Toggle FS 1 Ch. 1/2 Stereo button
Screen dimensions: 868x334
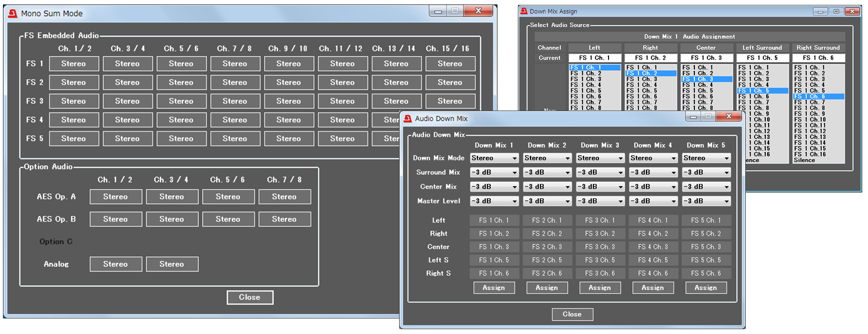click(74, 64)
